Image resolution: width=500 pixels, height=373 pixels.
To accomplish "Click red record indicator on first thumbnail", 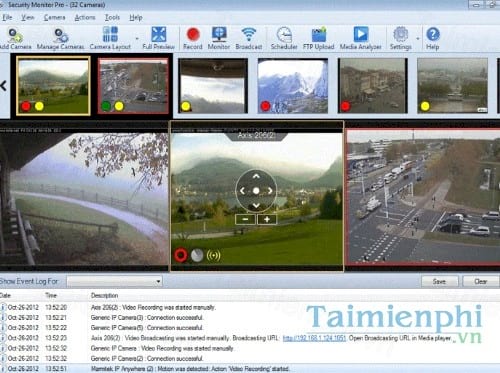I will click(x=26, y=106).
